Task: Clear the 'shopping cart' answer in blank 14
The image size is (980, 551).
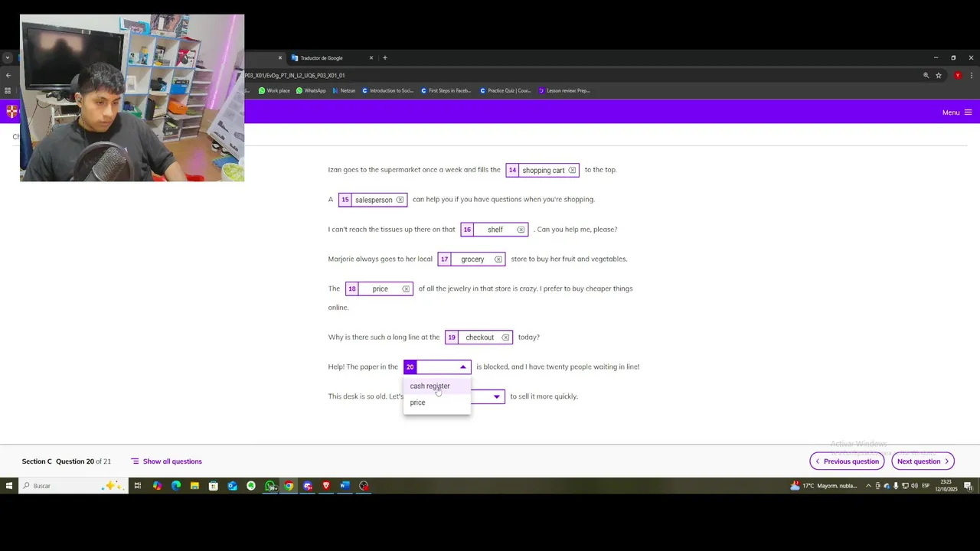Action: point(572,170)
